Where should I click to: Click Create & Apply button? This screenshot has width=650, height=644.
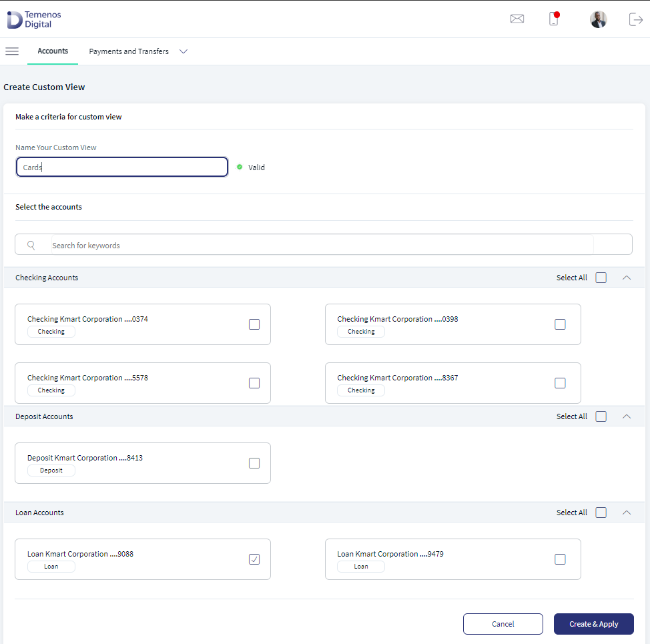tap(594, 624)
